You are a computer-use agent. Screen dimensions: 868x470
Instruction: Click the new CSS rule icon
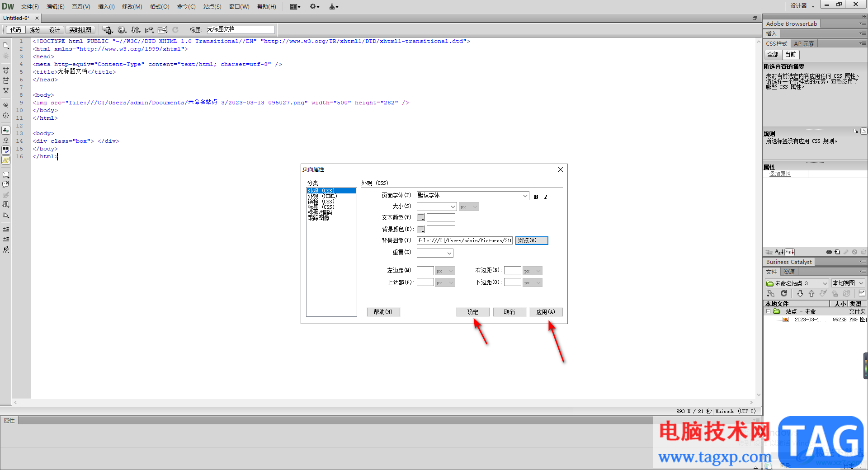tap(837, 252)
